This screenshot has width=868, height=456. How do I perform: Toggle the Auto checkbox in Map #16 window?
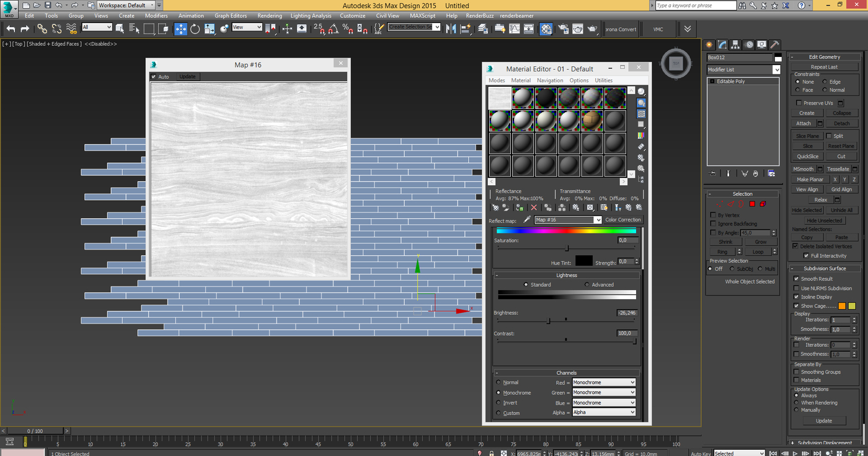click(154, 77)
